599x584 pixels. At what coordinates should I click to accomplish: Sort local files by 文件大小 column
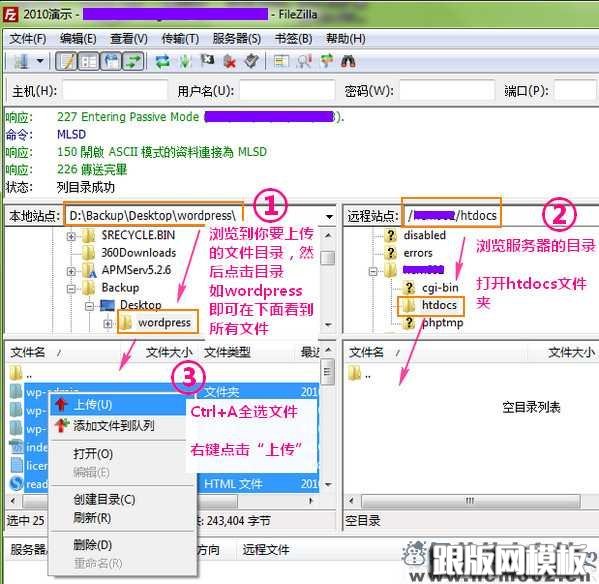(x=169, y=352)
